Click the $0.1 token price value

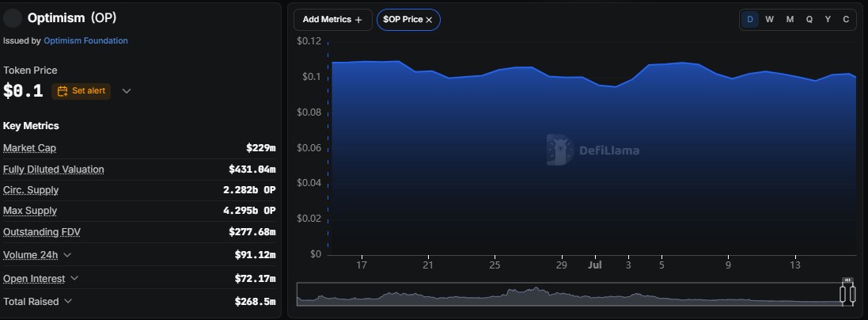tap(23, 91)
